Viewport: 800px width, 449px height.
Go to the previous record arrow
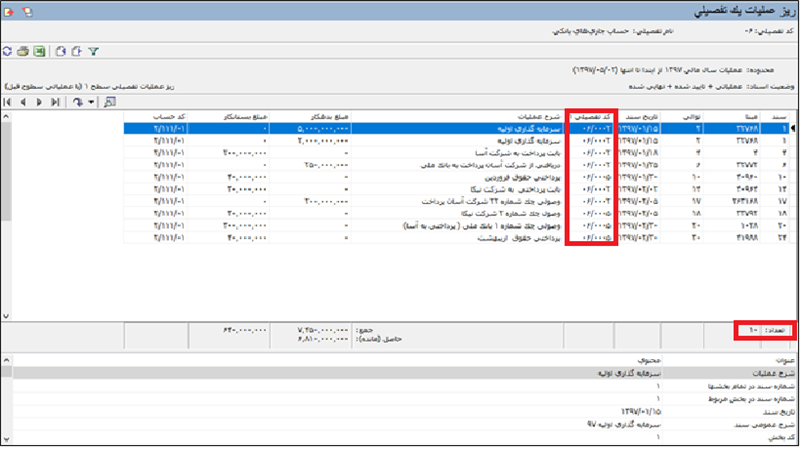point(24,102)
